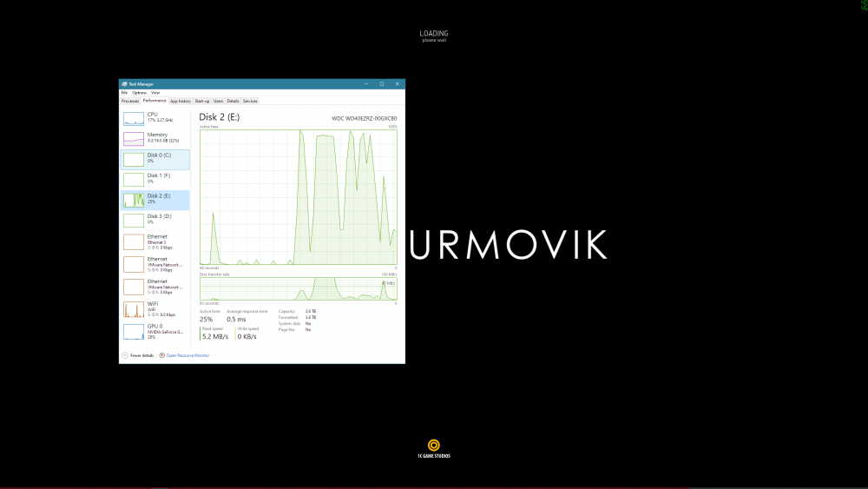The image size is (868, 489).
Task: Click the Ethernet 3 mini graph thumbnail
Action: [x=134, y=242]
